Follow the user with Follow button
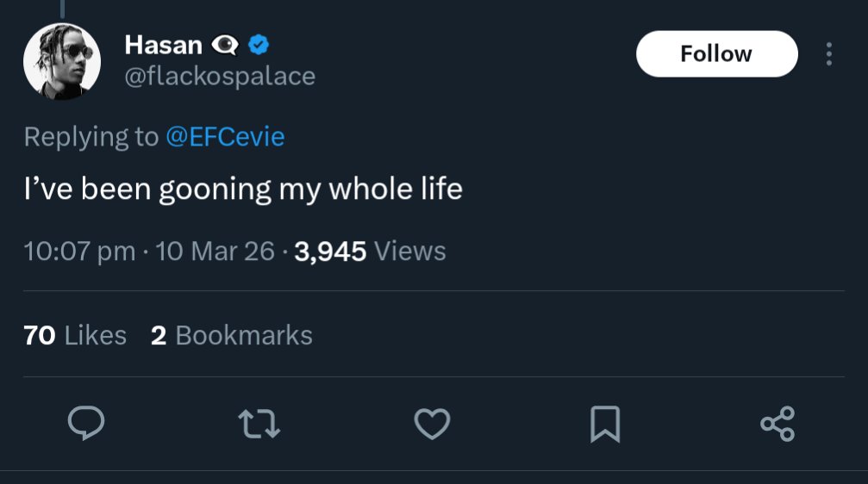Viewport: 868px width, 484px height. click(x=716, y=53)
